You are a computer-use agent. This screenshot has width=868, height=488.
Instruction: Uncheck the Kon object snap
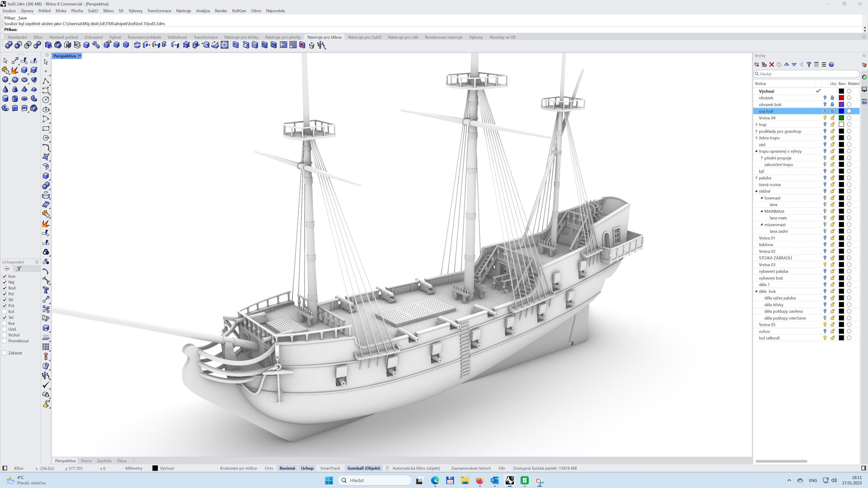[4, 276]
